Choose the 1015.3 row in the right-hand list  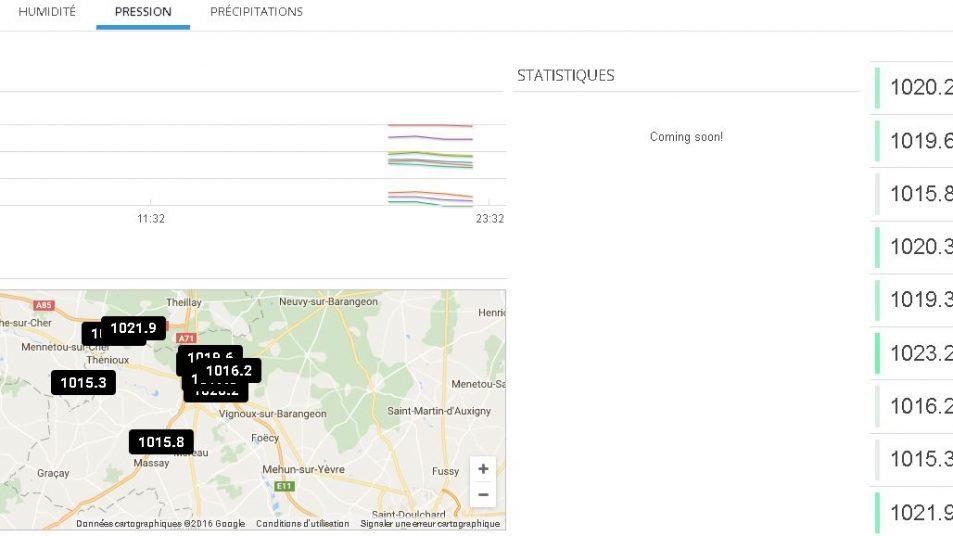click(920, 459)
